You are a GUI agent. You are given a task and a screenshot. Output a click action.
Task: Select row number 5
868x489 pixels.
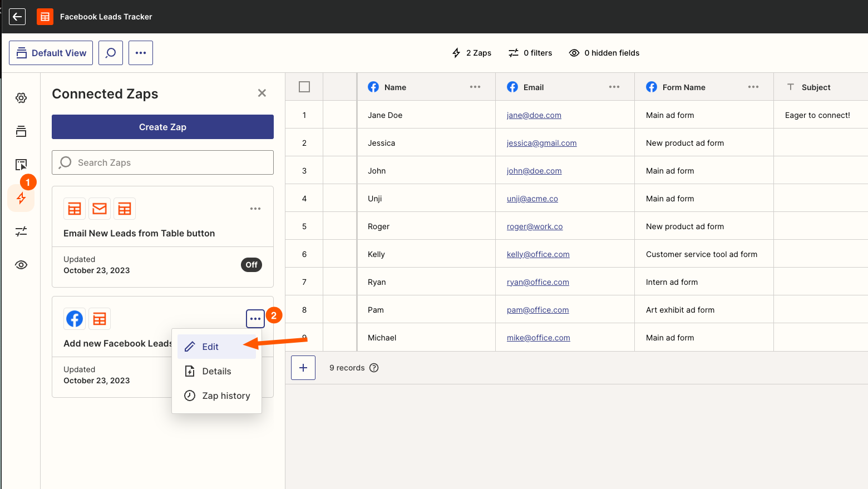(304, 226)
